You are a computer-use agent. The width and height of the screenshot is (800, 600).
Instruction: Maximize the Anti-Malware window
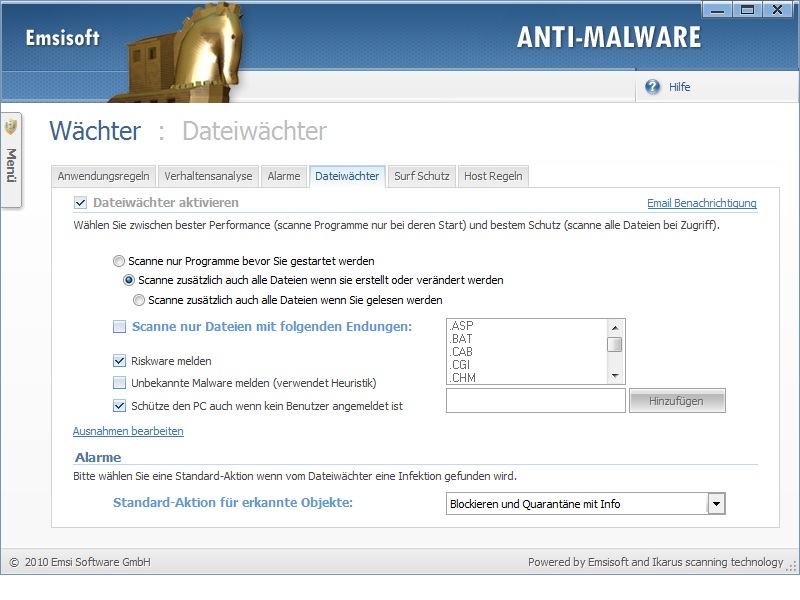tap(747, 9)
